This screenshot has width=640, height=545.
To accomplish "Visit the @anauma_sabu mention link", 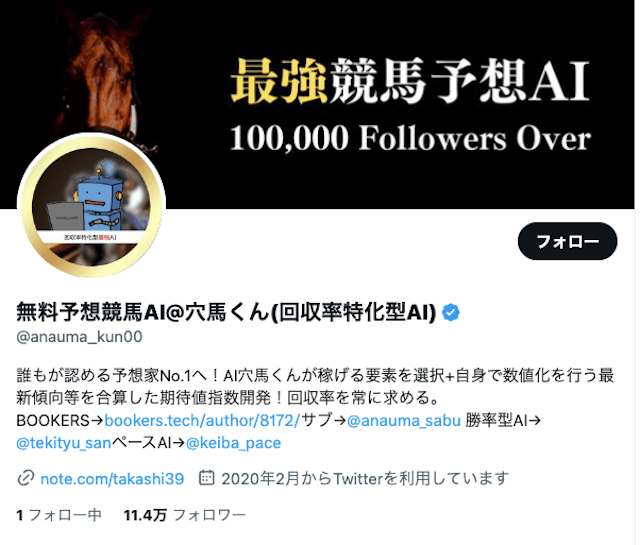I will [404, 420].
